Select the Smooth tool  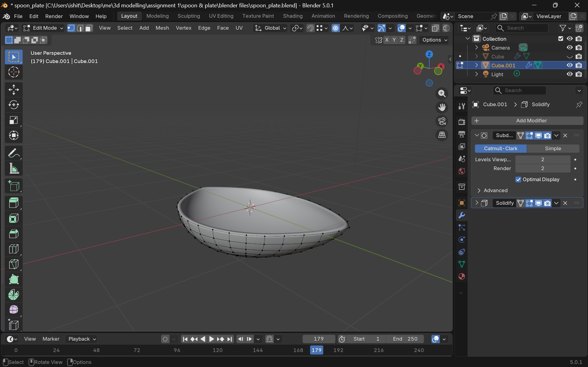[x=14, y=310]
